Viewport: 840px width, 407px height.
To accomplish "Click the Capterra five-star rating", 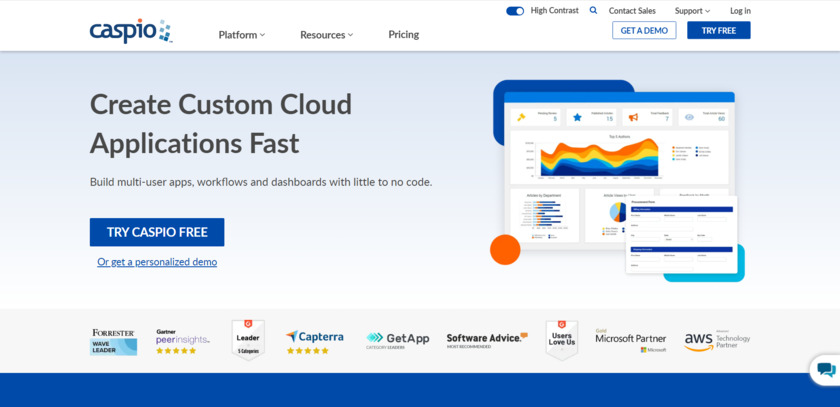I will point(308,351).
